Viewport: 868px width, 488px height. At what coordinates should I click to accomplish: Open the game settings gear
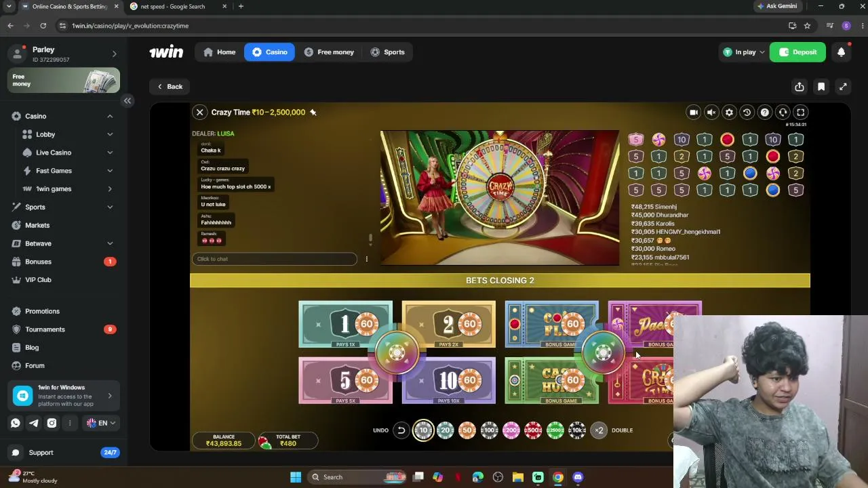pos(729,113)
